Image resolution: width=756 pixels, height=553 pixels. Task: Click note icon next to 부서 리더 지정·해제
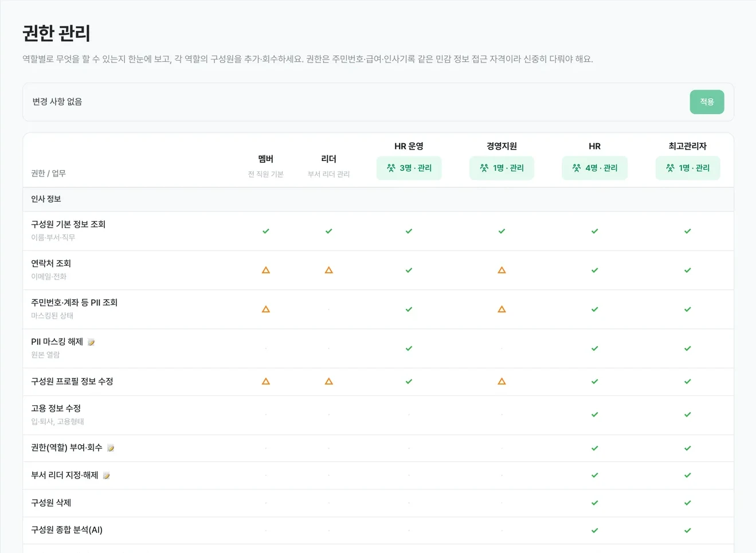[x=106, y=476]
